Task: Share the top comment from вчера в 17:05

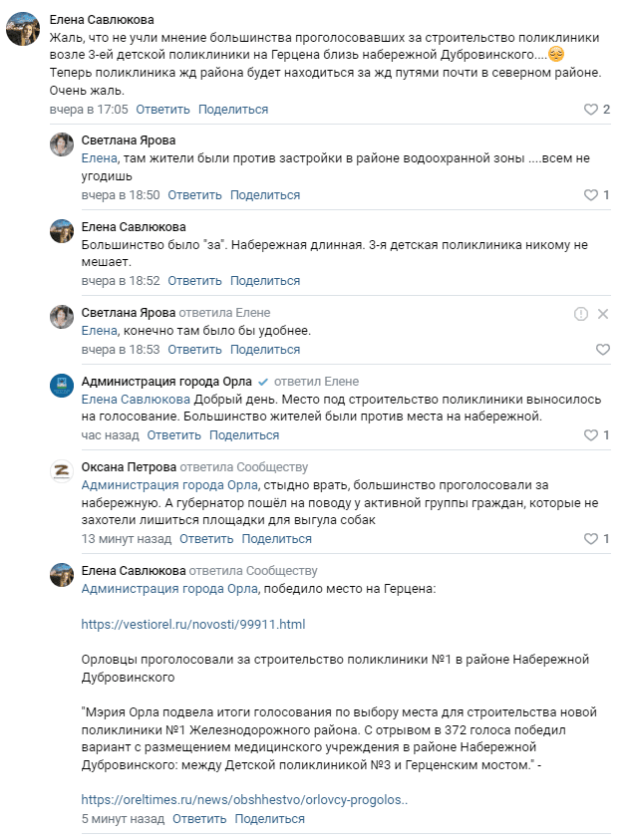Action: pyautogui.click(x=233, y=110)
